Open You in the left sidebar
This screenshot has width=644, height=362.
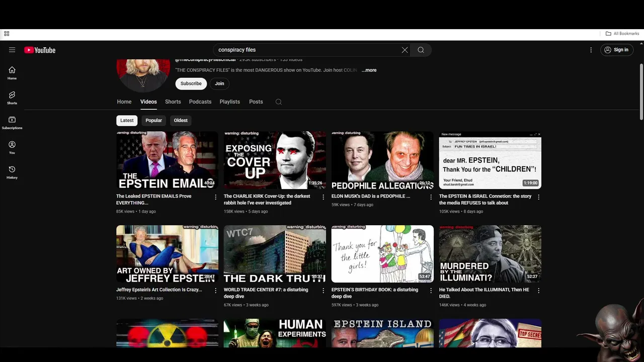(12, 147)
